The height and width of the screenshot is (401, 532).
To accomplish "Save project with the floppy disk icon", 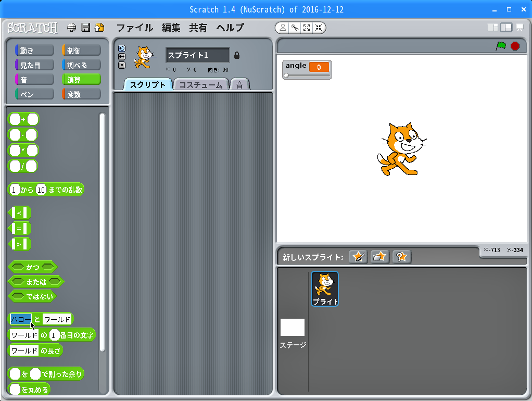I will click(86, 28).
